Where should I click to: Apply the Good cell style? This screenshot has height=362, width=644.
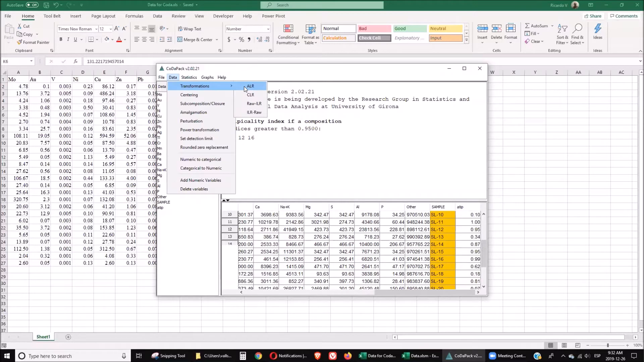[410, 28]
